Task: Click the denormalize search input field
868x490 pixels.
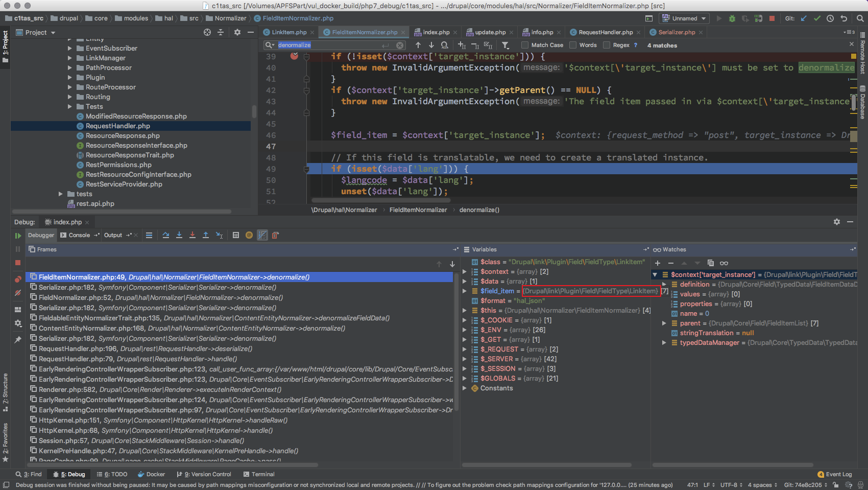Action: (327, 45)
